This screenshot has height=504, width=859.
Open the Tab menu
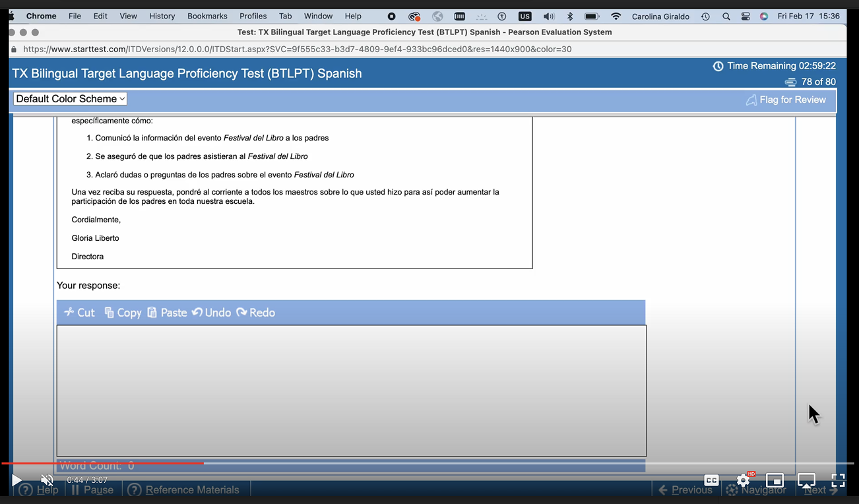285,16
